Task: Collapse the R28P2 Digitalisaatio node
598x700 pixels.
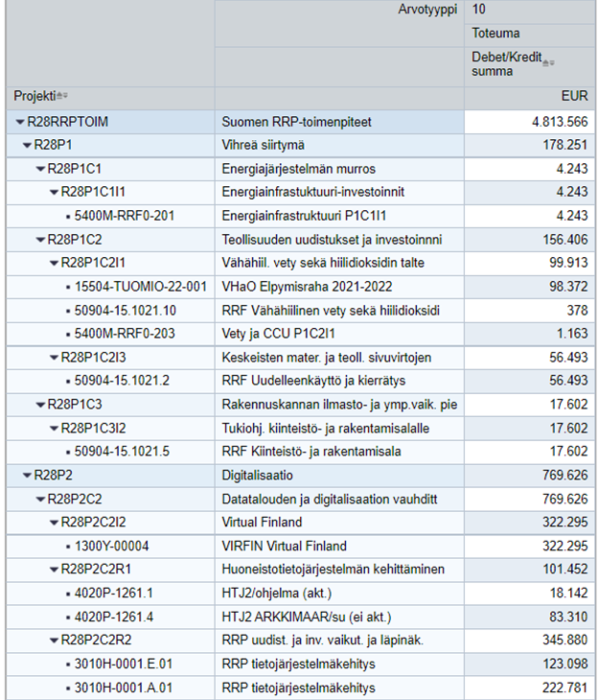Action: coord(27,476)
